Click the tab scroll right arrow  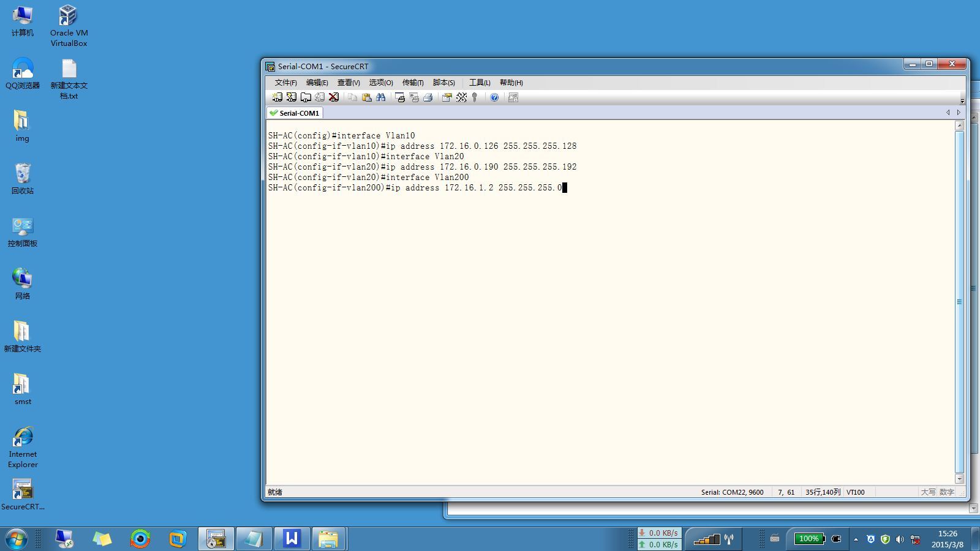tap(959, 113)
